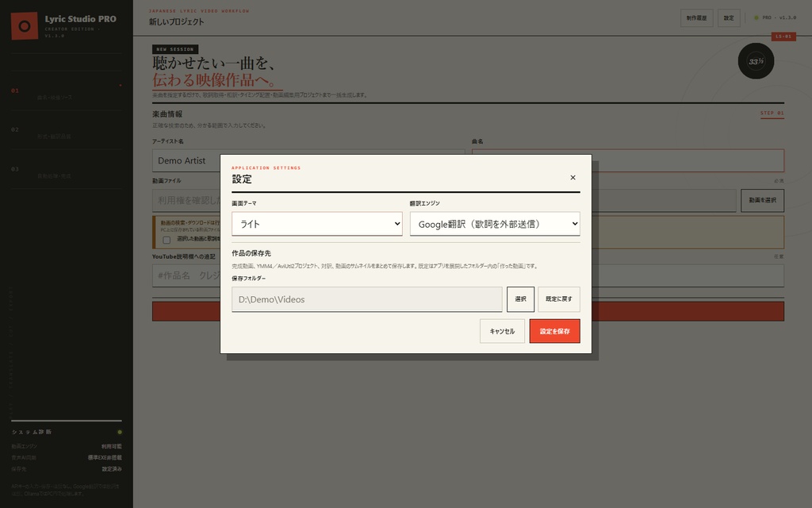Close the 設定 dialog with X
Image resolution: width=812 pixels, height=508 pixels.
pos(573,178)
